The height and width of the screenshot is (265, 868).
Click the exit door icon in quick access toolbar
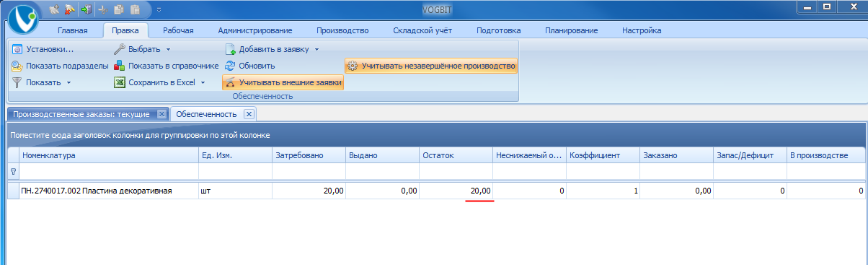[x=87, y=9]
